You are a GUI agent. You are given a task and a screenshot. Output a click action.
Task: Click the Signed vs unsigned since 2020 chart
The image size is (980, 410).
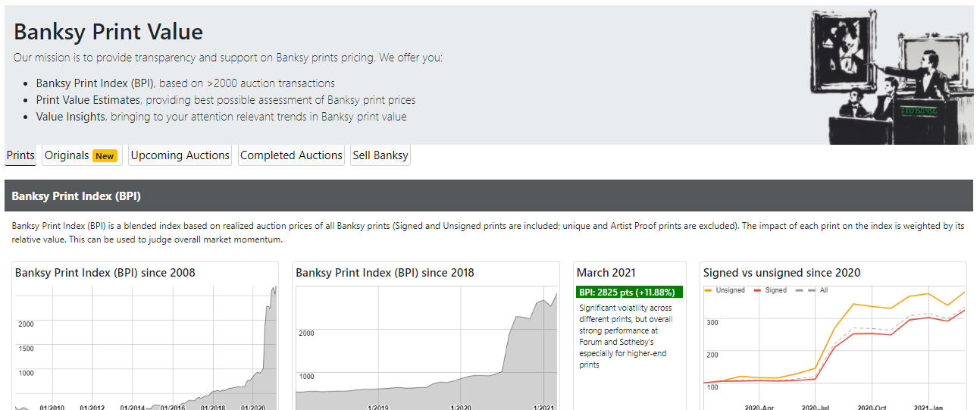[834, 349]
